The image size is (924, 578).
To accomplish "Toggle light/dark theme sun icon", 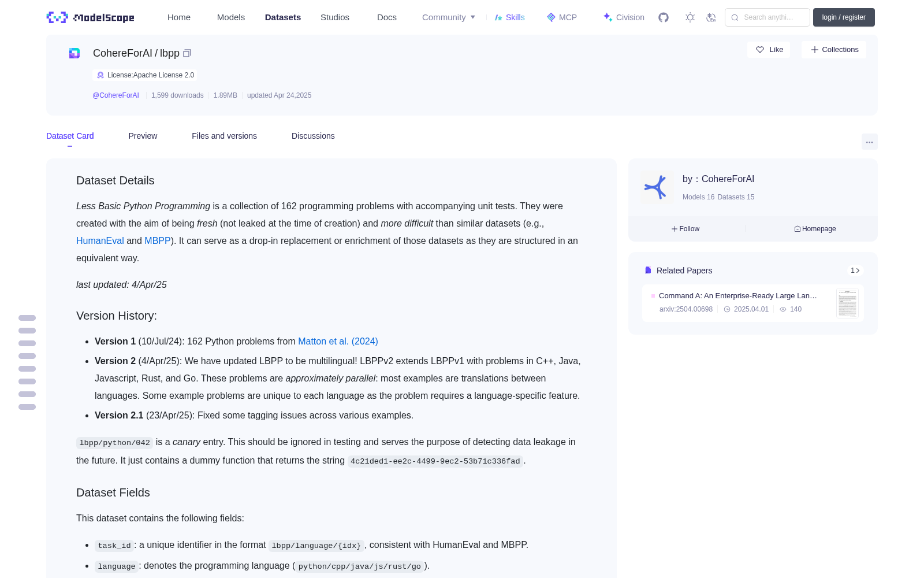I will click(690, 17).
